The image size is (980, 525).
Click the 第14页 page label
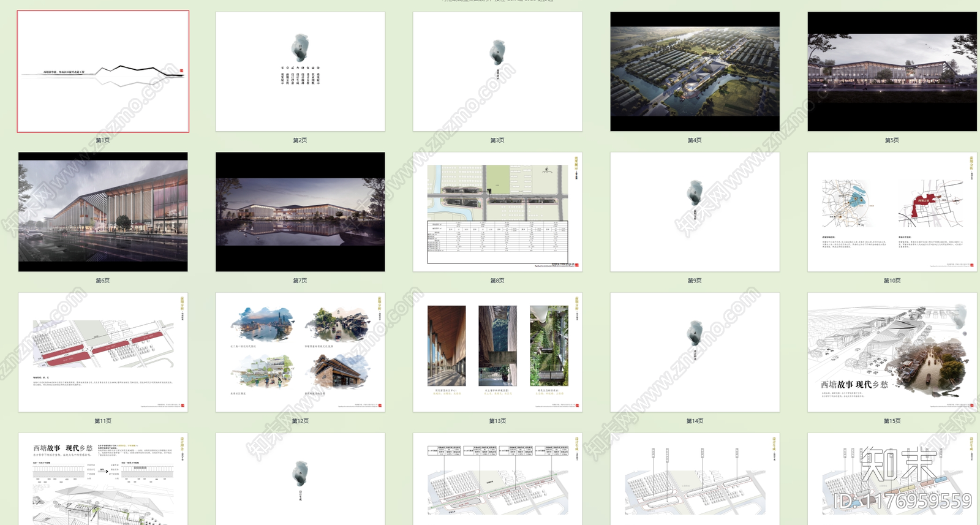click(695, 421)
